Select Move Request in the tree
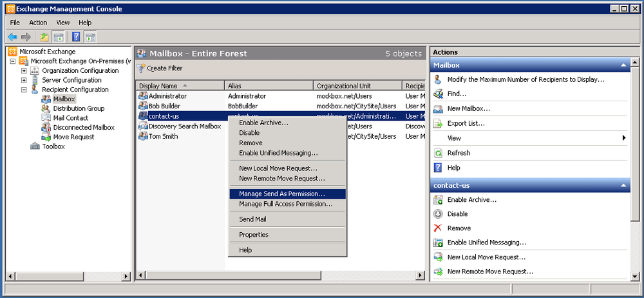 tap(73, 137)
